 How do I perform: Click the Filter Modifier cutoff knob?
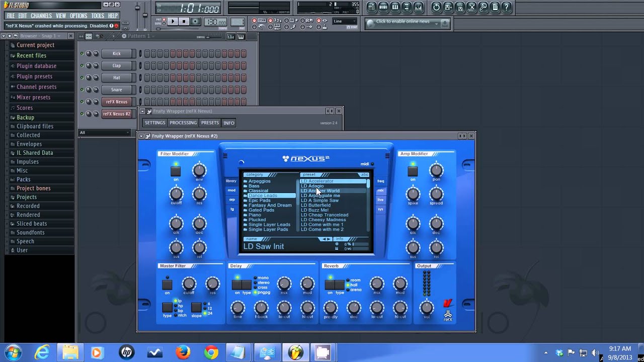coord(176,194)
